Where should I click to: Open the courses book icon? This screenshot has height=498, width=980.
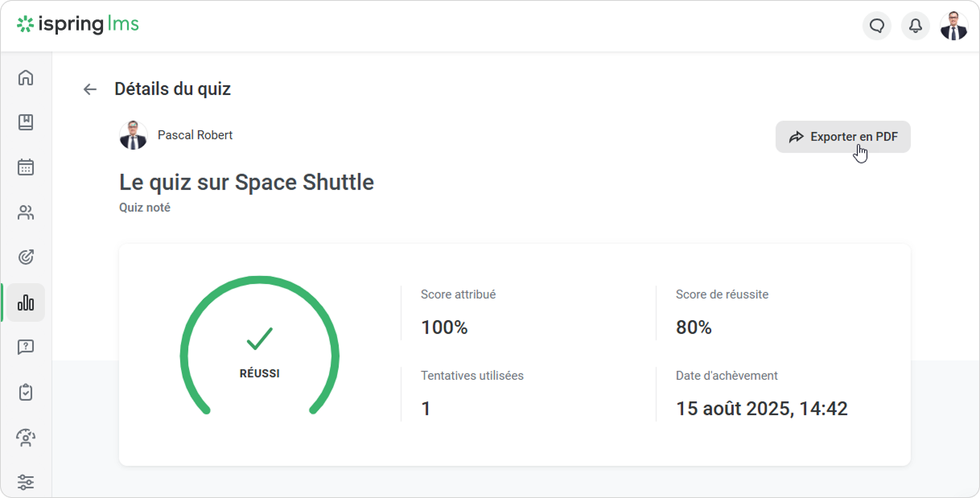(x=26, y=122)
